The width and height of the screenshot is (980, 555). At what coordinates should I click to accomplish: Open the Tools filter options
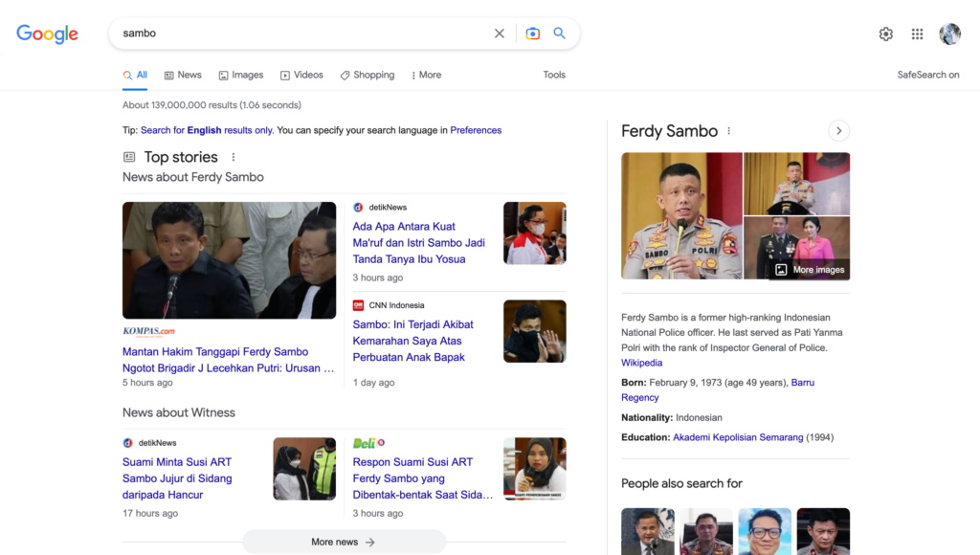point(554,75)
